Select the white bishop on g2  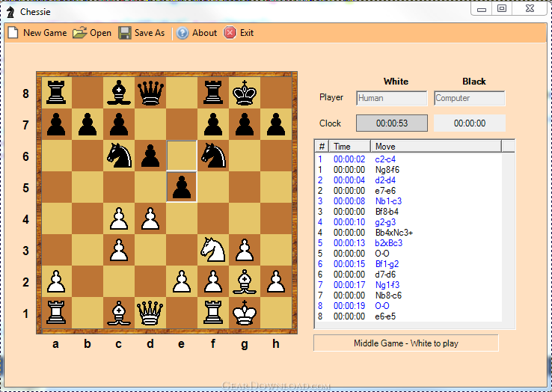click(x=245, y=282)
